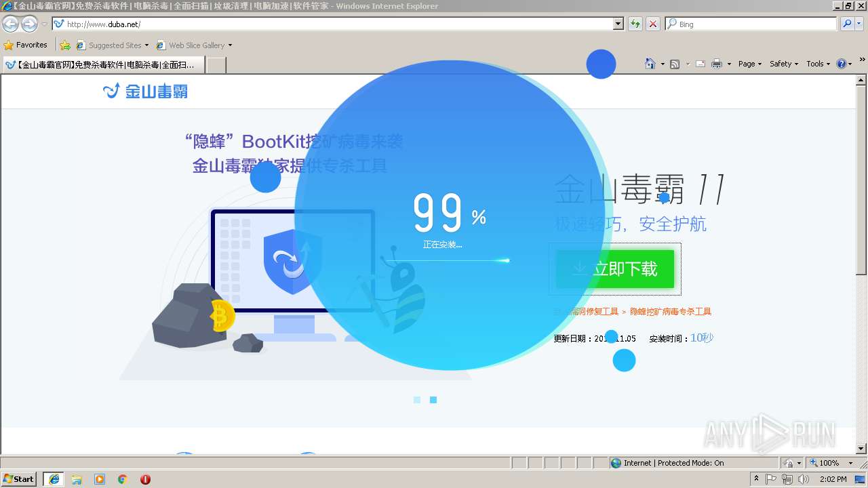Click the browser Back arrow button
This screenshot has height=488, width=868.
[10, 24]
